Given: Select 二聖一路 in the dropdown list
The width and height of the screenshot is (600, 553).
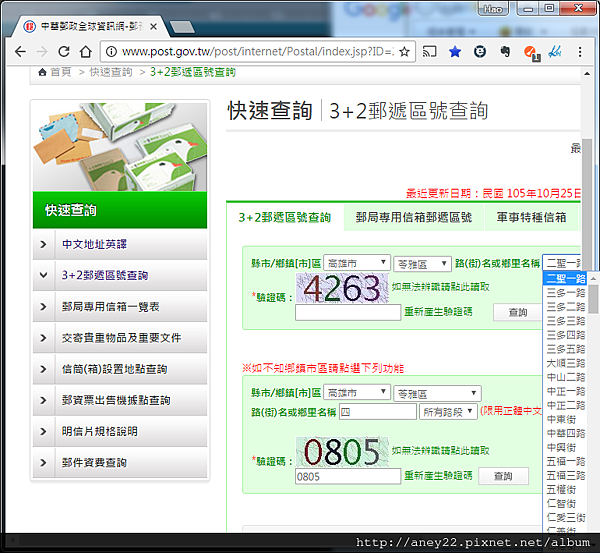Looking at the screenshot, I should pyautogui.click(x=565, y=278).
